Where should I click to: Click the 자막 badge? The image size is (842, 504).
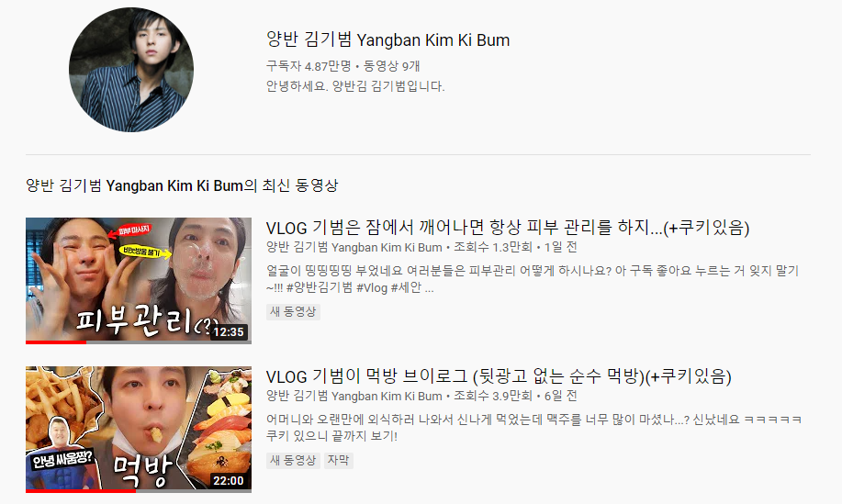tap(338, 461)
